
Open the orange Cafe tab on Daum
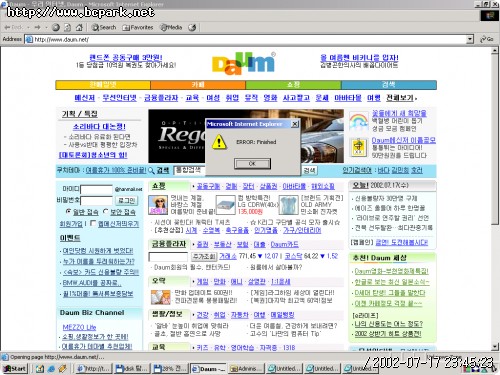[198, 85]
